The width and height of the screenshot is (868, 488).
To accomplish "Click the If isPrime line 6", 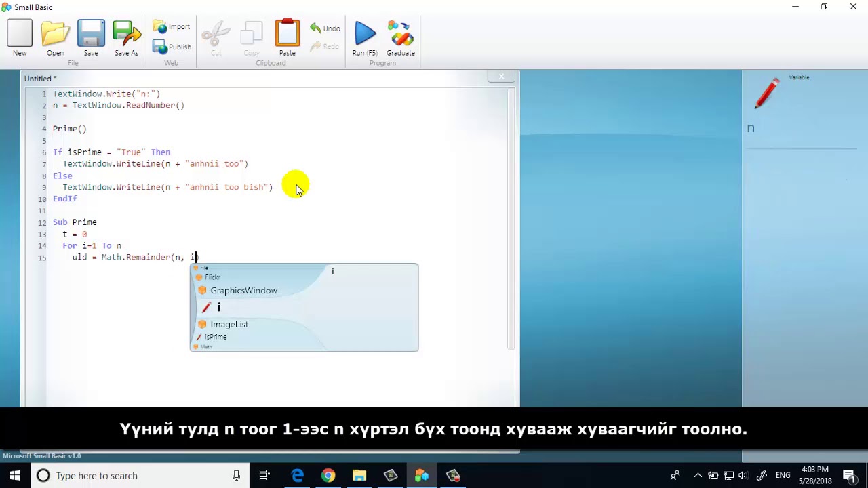I will tap(111, 152).
